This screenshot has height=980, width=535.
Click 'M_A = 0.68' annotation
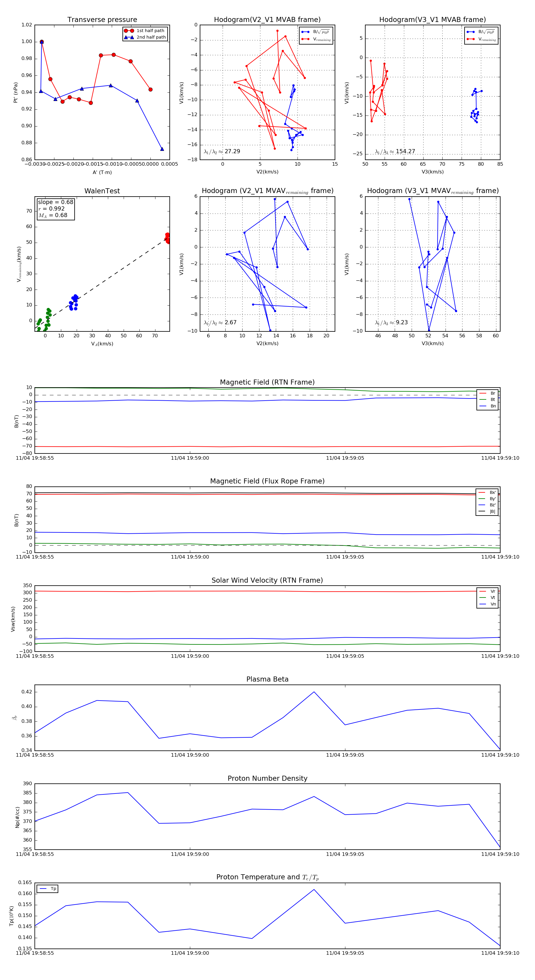[53, 215]
